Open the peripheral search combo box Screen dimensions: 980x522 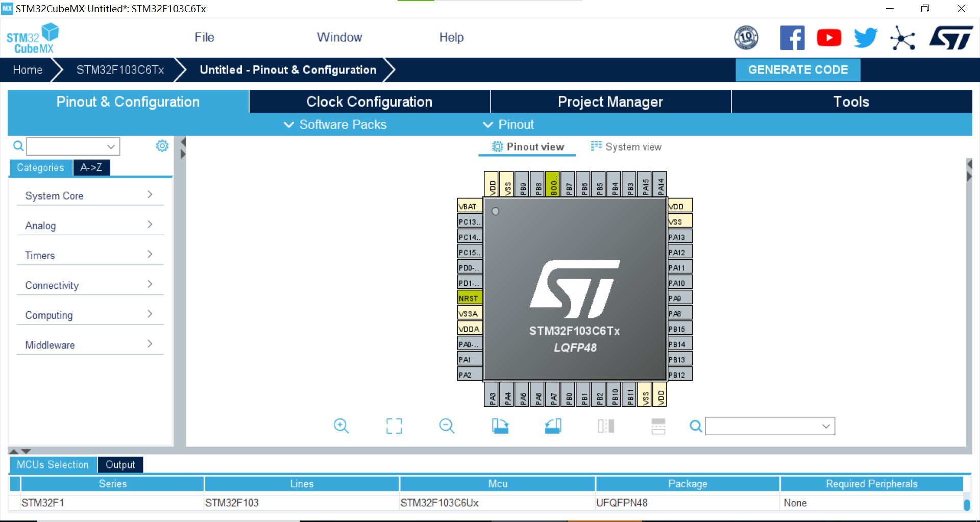[x=73, y=146]
